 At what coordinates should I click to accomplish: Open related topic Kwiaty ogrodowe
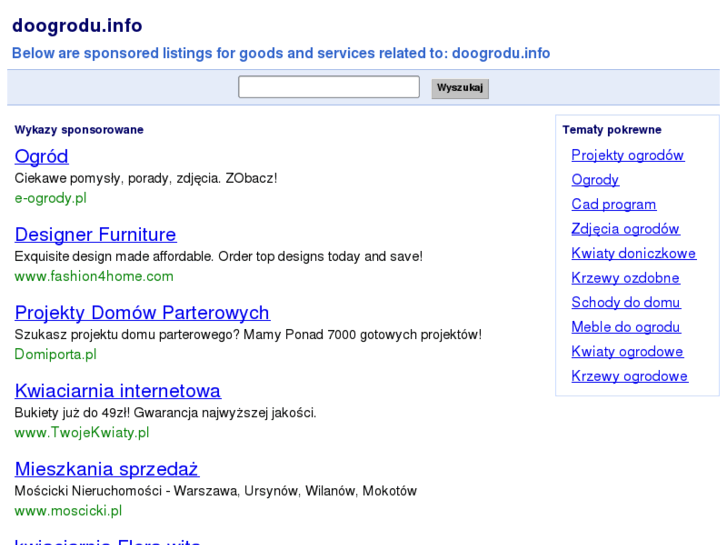click(627, 352)
